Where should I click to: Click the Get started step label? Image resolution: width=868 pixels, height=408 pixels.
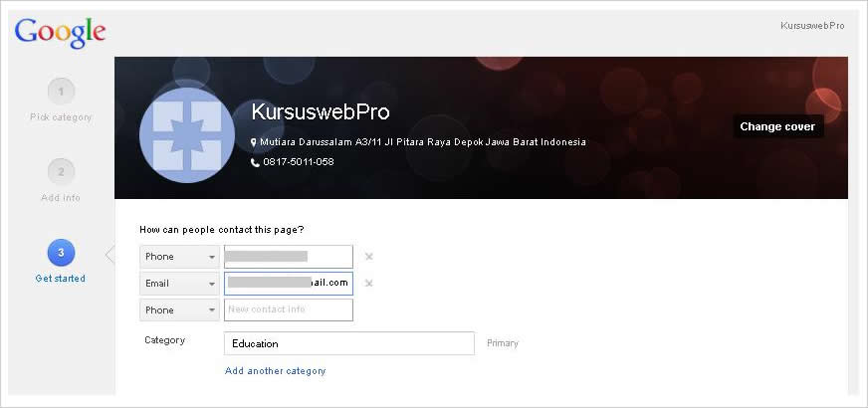coord(61,279)
